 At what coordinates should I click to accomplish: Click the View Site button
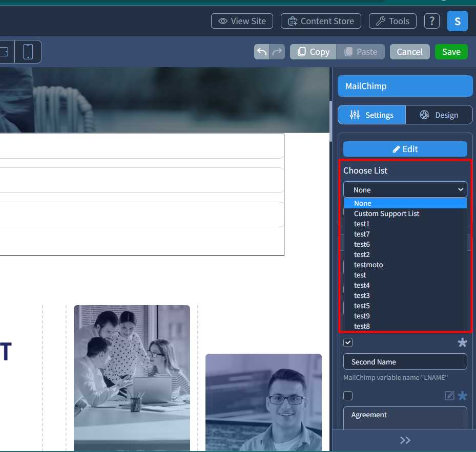click(242, 21)
